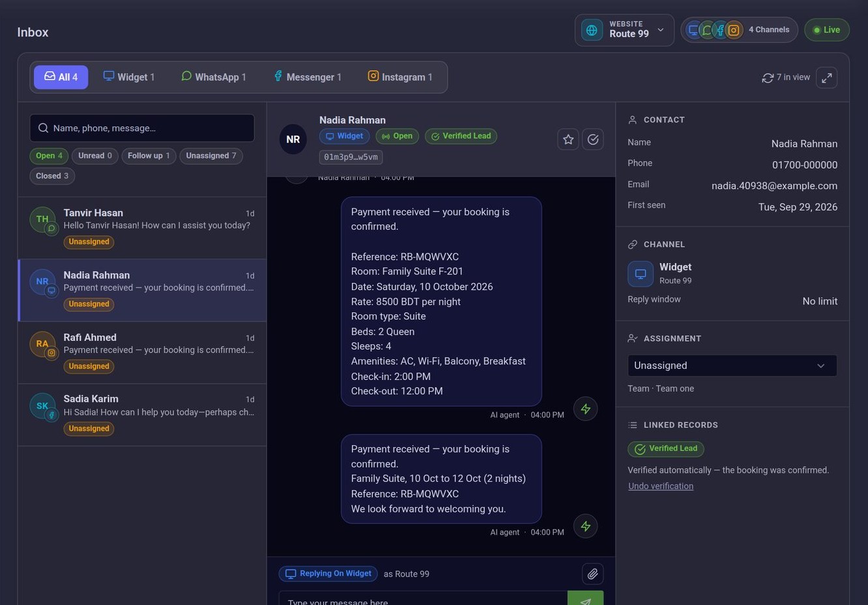Click the Widget channel monitor icon in Channel panel
Screen dimensions: 868x605
[641, 274]
